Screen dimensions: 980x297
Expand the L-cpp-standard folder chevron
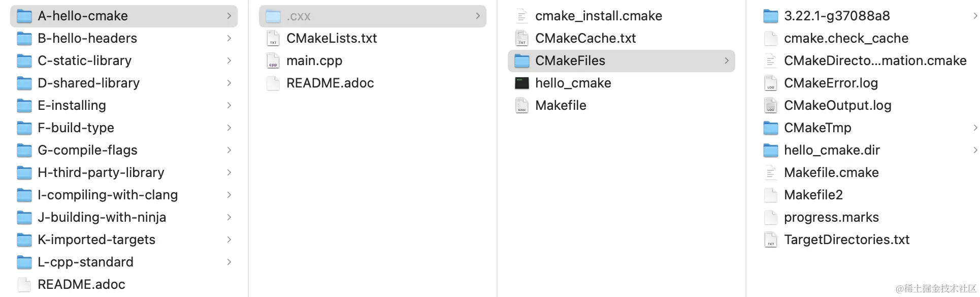(229, 262)
